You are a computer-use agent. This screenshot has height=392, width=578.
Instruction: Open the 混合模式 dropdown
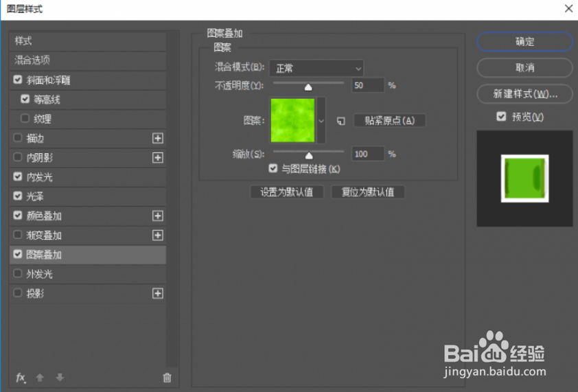316,68
